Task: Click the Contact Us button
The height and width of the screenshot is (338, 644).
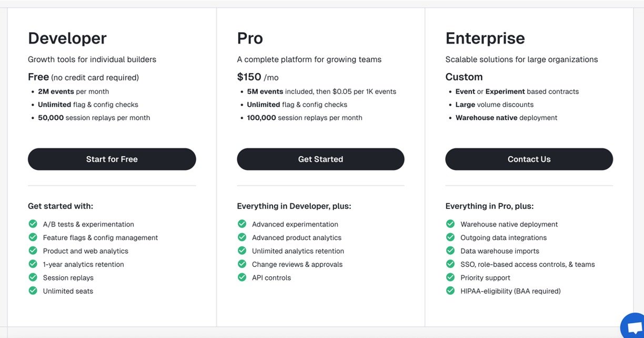Action: tap(529, 159)
